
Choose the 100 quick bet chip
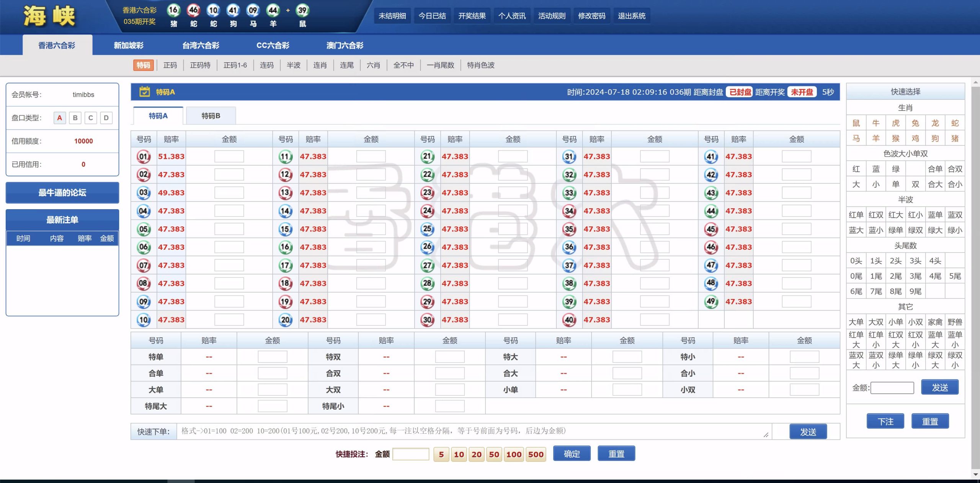coord(514,454)
